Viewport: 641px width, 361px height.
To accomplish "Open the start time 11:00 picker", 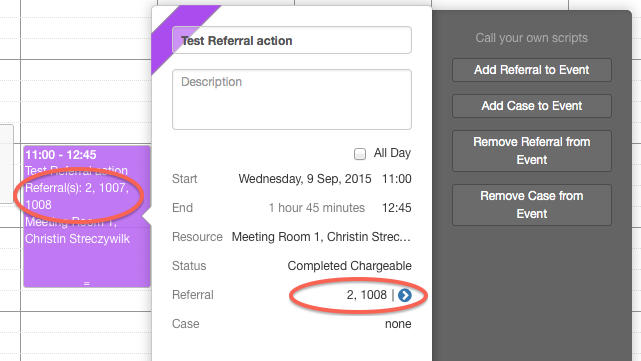I will [x=397, y=179].
